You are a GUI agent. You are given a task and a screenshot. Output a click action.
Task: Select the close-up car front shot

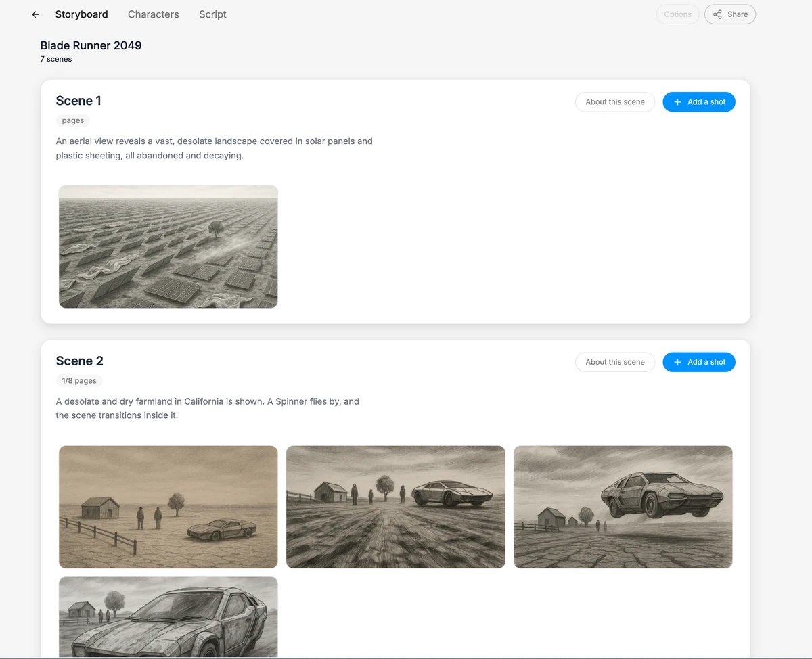pos(168,617)
